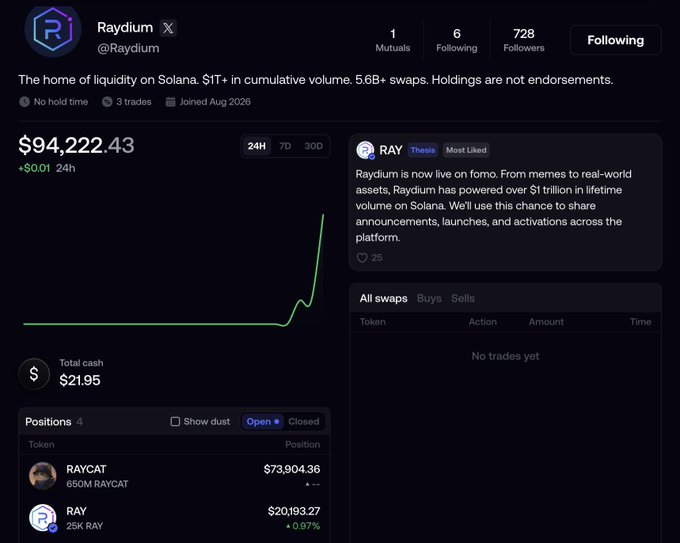The height and width of the screenshot is (543, 680).
Task: Click the Amount column header
Action: click(546, 322)
